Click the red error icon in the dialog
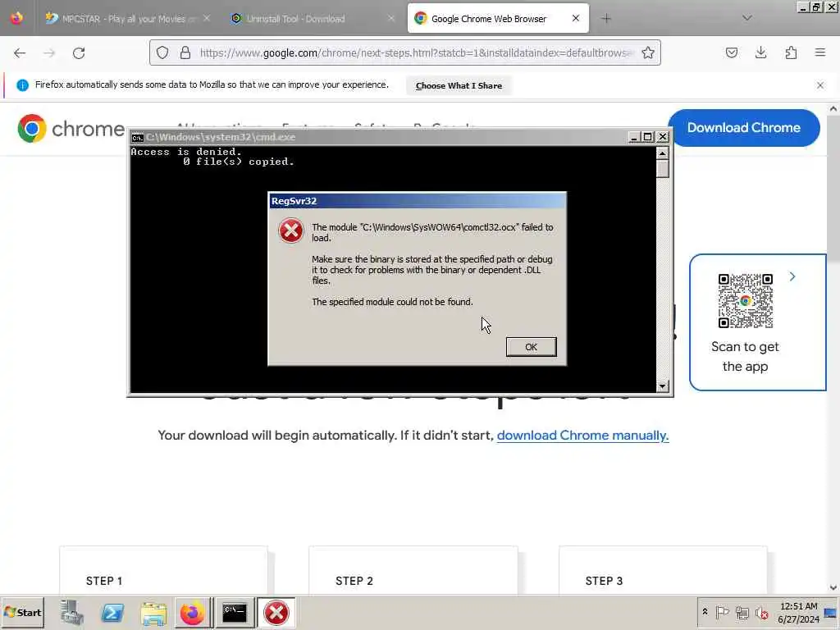The height and width of the screenshot is (630, 840). pos(291,231)
